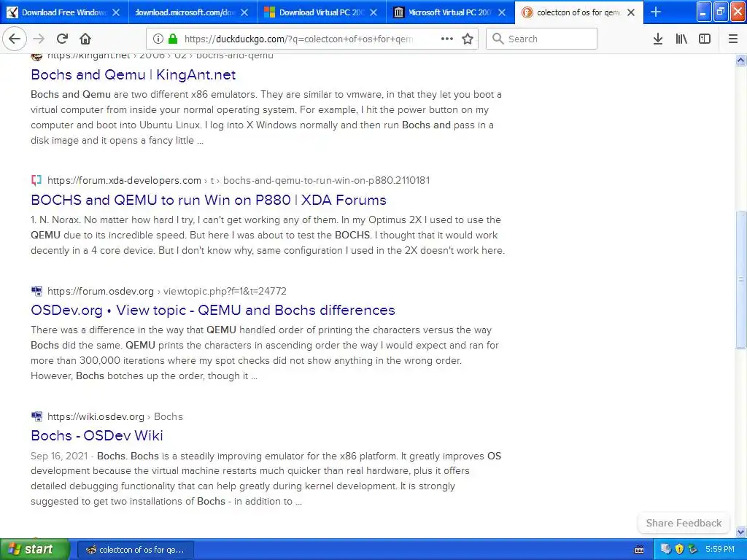
Task: Click 'colectcon of os for qe...' taskbar button
Action: (x=135, y=550)
